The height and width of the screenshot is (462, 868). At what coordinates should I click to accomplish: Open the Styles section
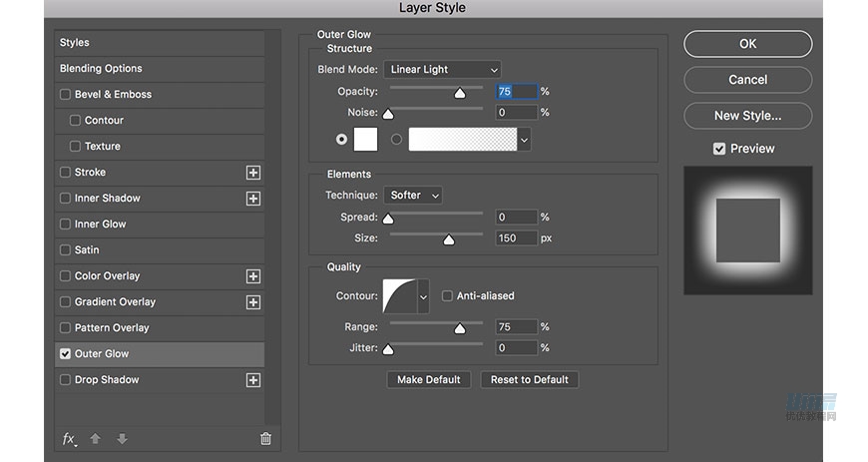pyautogui.click(x=75, y=43)
